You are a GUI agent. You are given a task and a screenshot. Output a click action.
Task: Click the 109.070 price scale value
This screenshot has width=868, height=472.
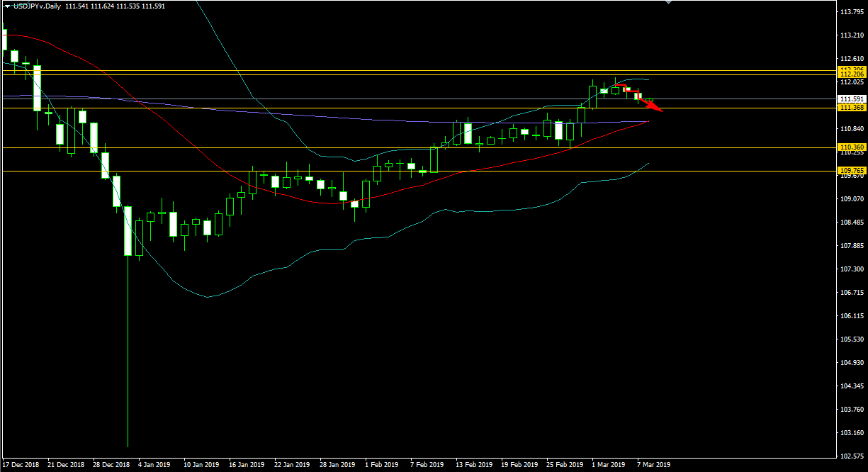851,199
